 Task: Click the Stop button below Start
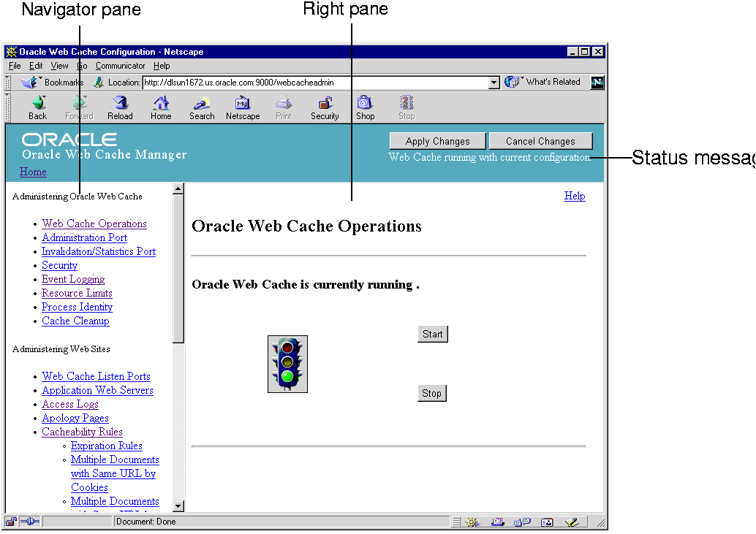coord(431,394)
